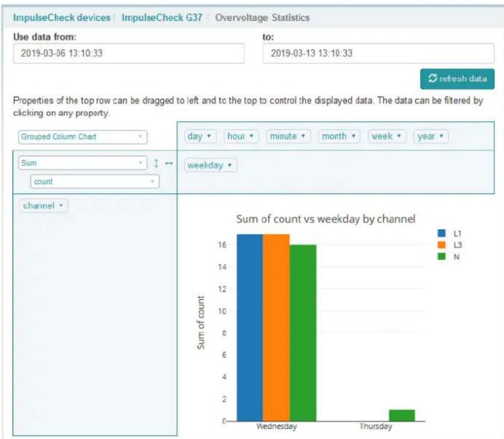Screen dimensions: 504x439
Task: Go to ImpulseCheck devices breadcrumb link
Action: tap(62, 17)
